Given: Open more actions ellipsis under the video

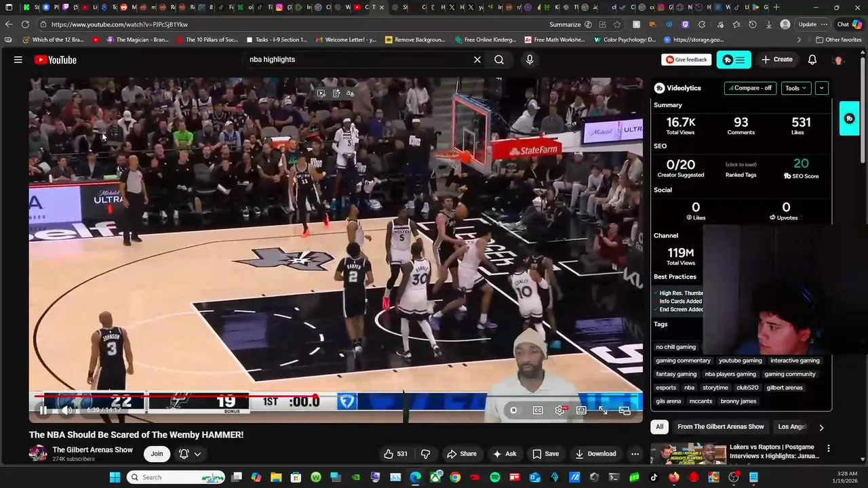Looking at the screenshot, I should 635,454.
